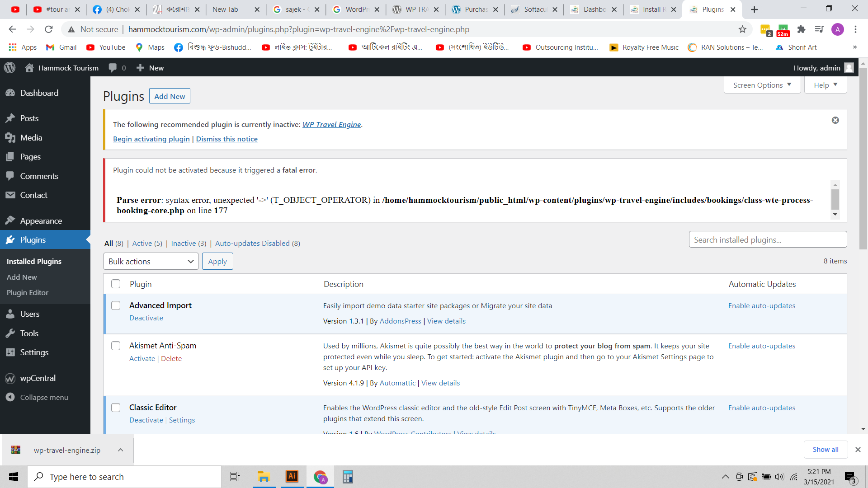Select the Akismet Anti-Spam checkbox
Screen dimensions: 868x488
[x=116, y=346]
